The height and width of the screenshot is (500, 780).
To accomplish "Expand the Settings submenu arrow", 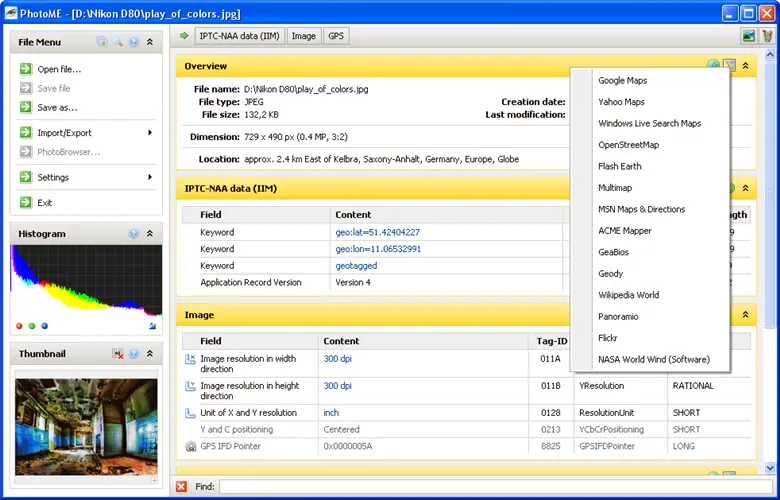I will [x=150, y=177].
